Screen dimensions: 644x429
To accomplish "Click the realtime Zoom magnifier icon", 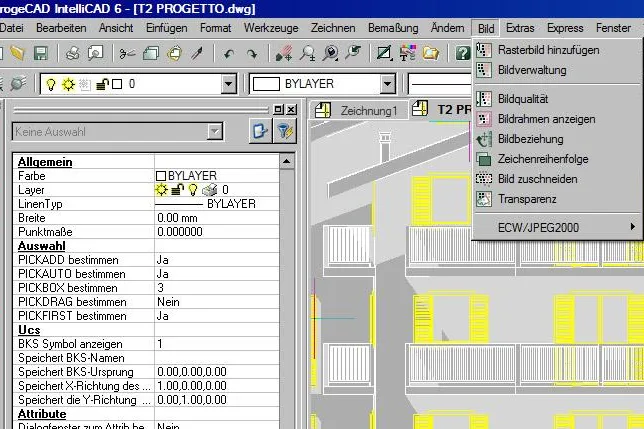I will tap(307, 53).
